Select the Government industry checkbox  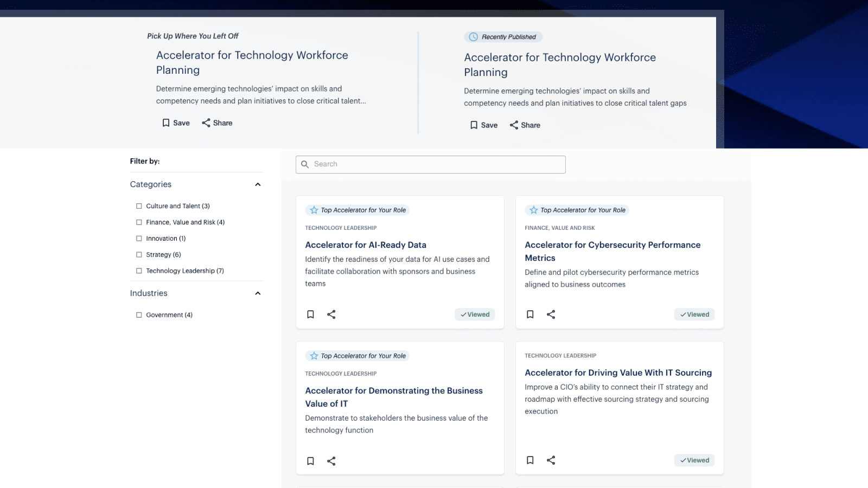(x=139, y=315)
